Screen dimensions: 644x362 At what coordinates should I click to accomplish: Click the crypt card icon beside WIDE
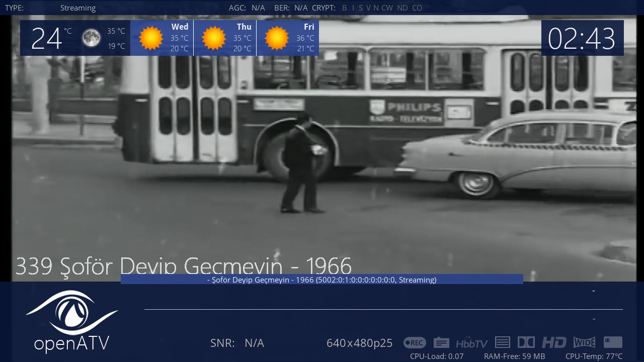pyautogui.click(x=613, y=342)
